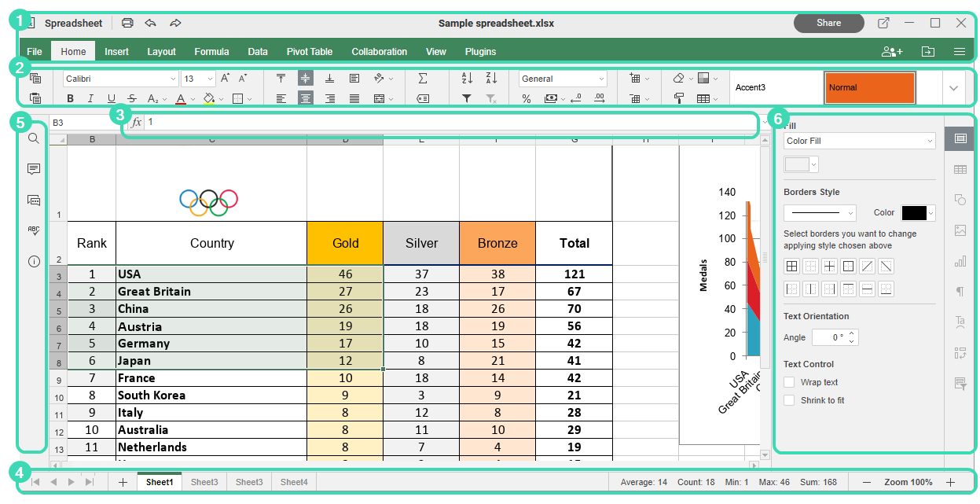
Task: Align text right
Action: click(x=330, y=99)
